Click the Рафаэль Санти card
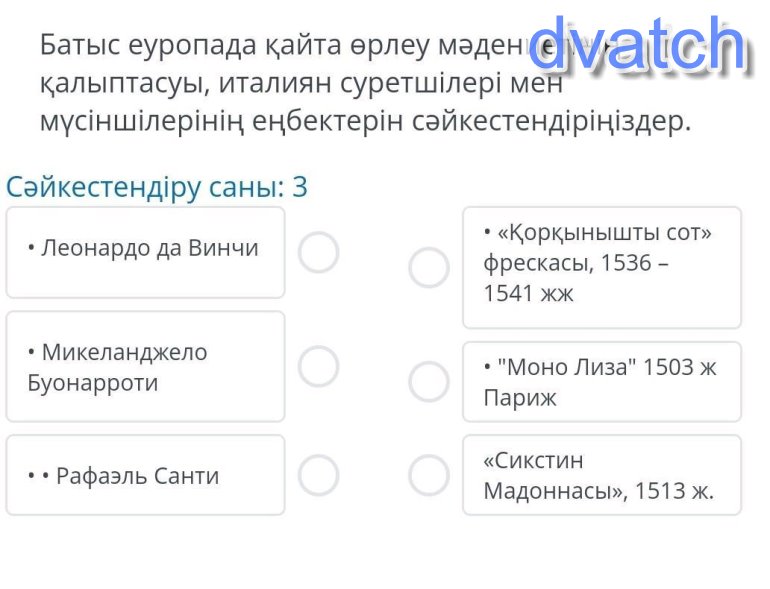This screenshot has height=589, width=770. coord(145,475)
